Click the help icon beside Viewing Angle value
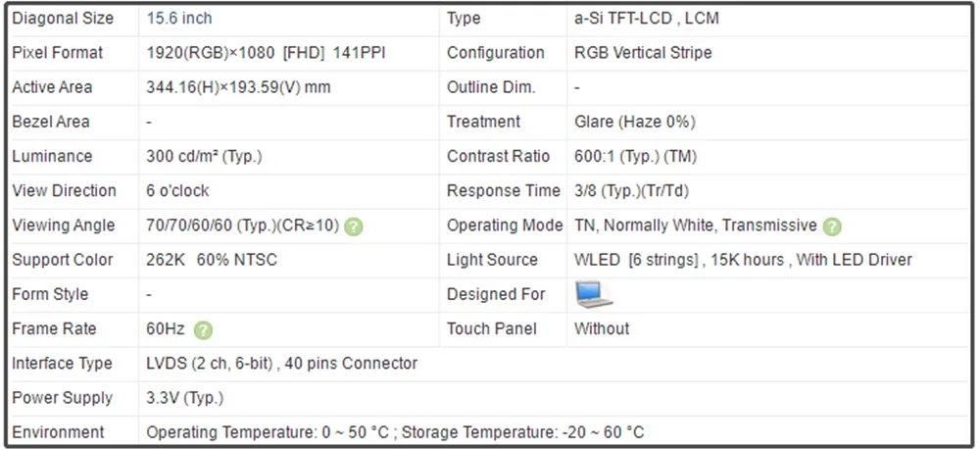Viewport: 980px width, 450px height. pyautogui.click(x=354, y=226)
